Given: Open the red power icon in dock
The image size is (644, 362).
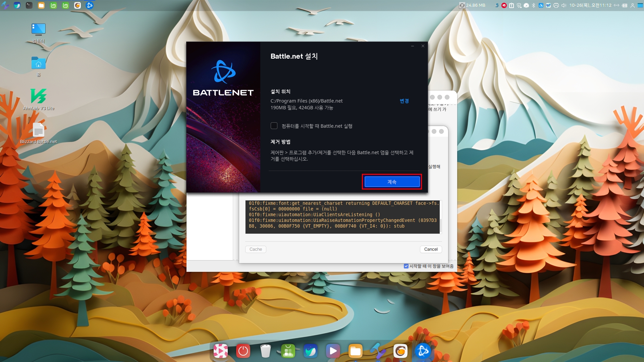Looking at the screenshot, I should pyautogui.click(x=243, y=351).
